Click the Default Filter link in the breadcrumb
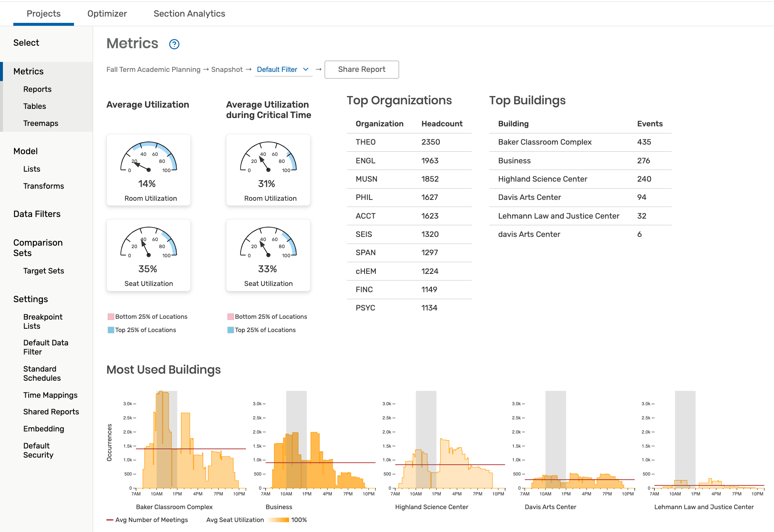This screenshot has width=774, height=532. click(277, 69)
